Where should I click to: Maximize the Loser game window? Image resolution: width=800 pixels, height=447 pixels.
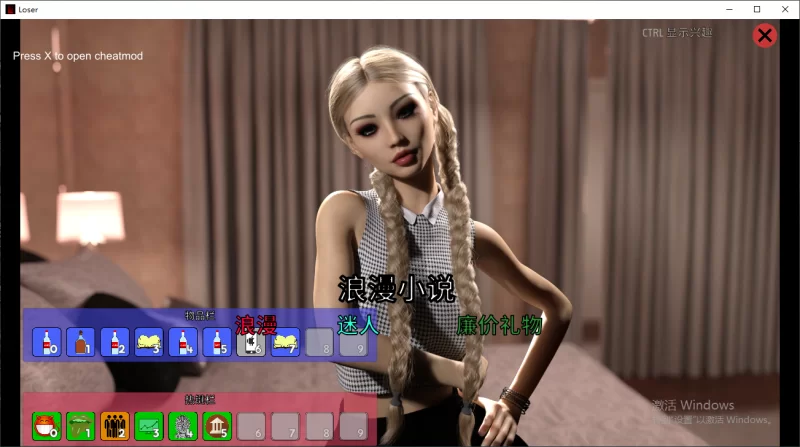pos(756,9)
